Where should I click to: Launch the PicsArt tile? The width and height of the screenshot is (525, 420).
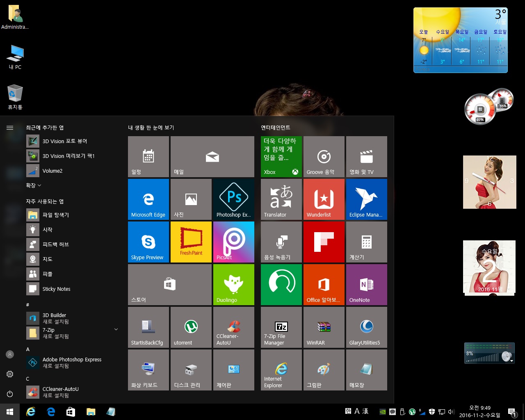(x=234, y=242)
